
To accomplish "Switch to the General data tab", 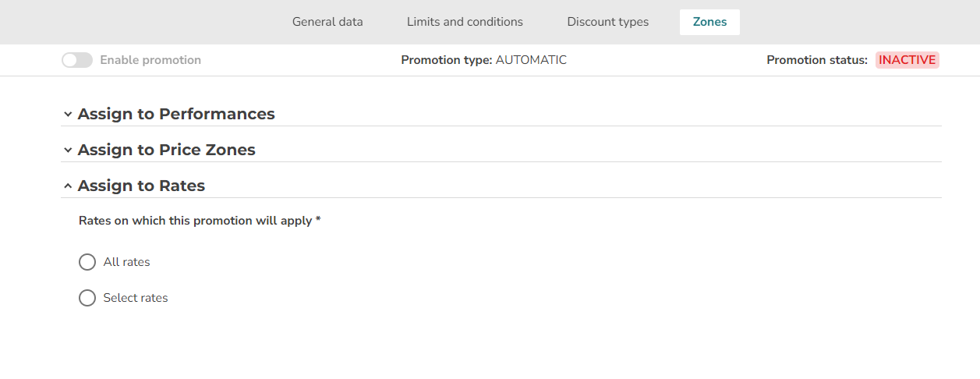I will pos(327,22).
